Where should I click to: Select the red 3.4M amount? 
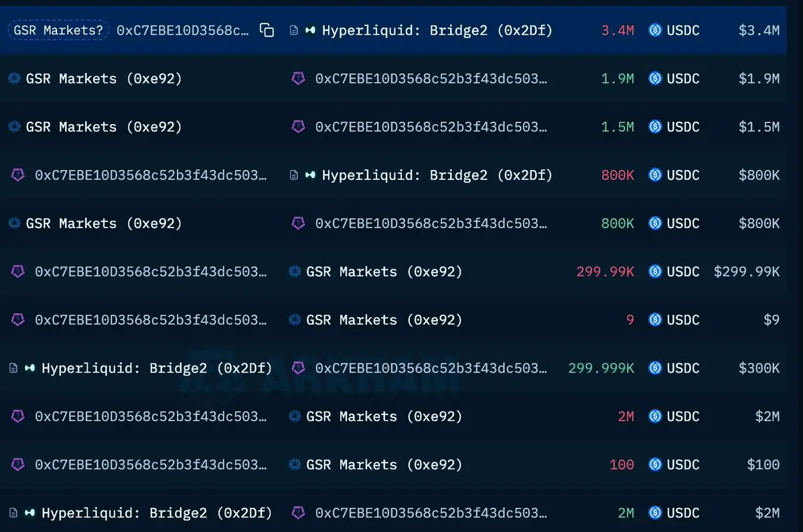point(617,30)
